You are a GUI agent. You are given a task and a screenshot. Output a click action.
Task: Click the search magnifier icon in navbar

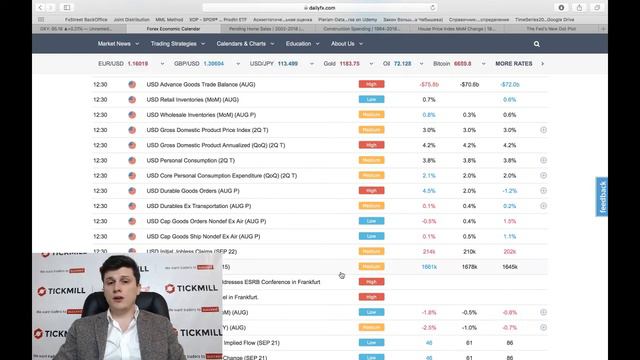[x=536, y=44]
